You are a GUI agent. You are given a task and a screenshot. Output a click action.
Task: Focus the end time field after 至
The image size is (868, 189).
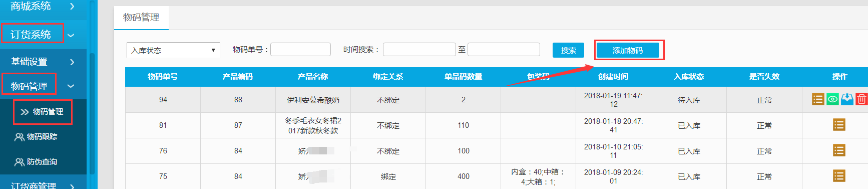pos(504,49)
